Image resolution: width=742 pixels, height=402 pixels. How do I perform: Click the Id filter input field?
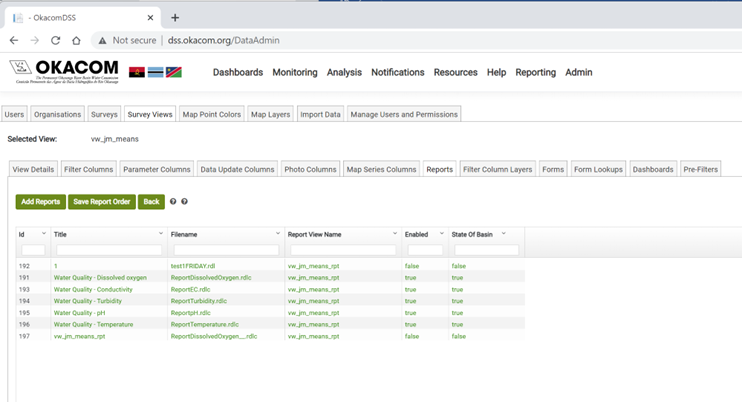point(33,250)
